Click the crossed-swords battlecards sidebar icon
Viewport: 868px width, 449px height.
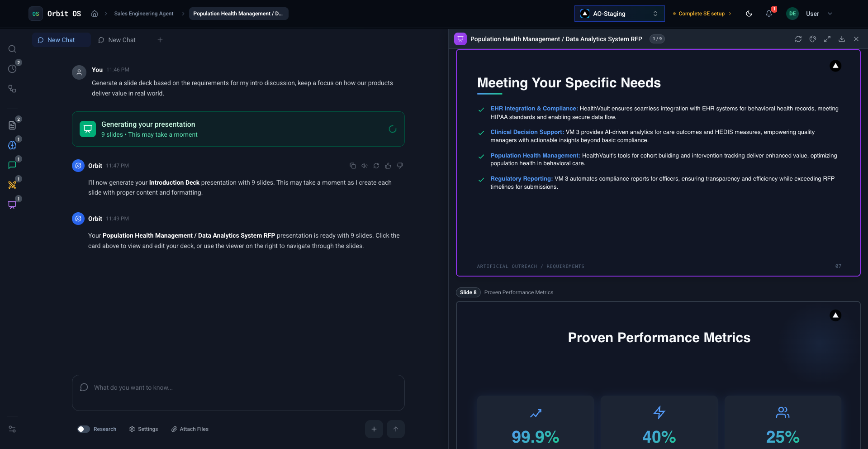coord(12,185)
